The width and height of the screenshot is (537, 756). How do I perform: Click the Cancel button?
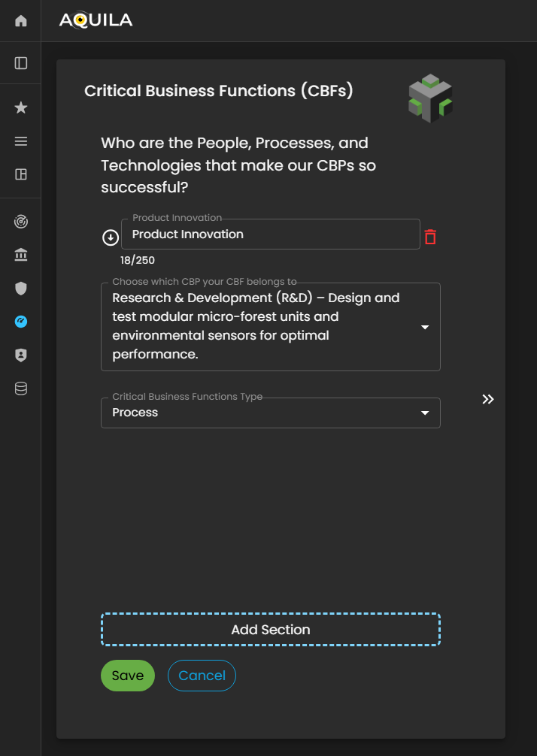(202, 676)
